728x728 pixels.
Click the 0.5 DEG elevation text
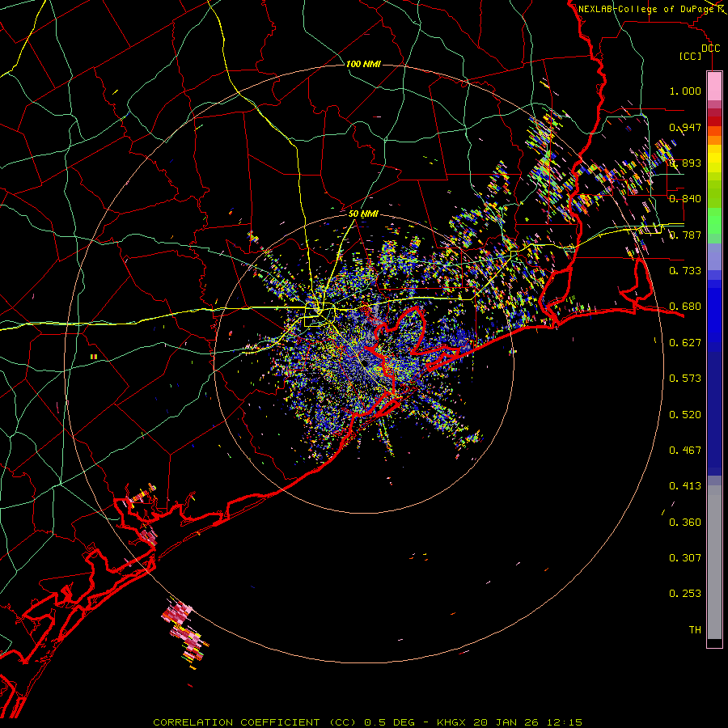[x=389, y=722]
